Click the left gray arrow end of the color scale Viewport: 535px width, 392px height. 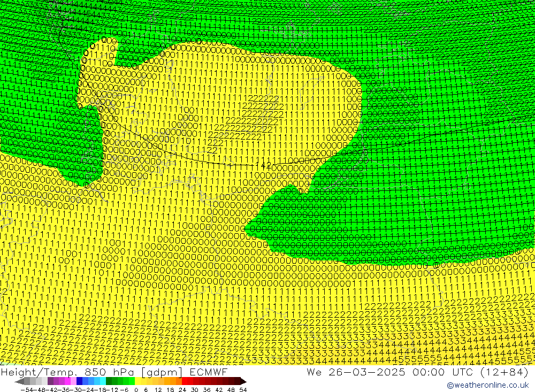pyautogui.click(x=19, y=381)
